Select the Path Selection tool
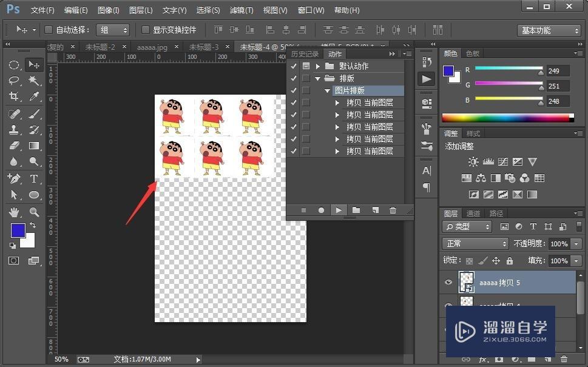 (14, 195)
